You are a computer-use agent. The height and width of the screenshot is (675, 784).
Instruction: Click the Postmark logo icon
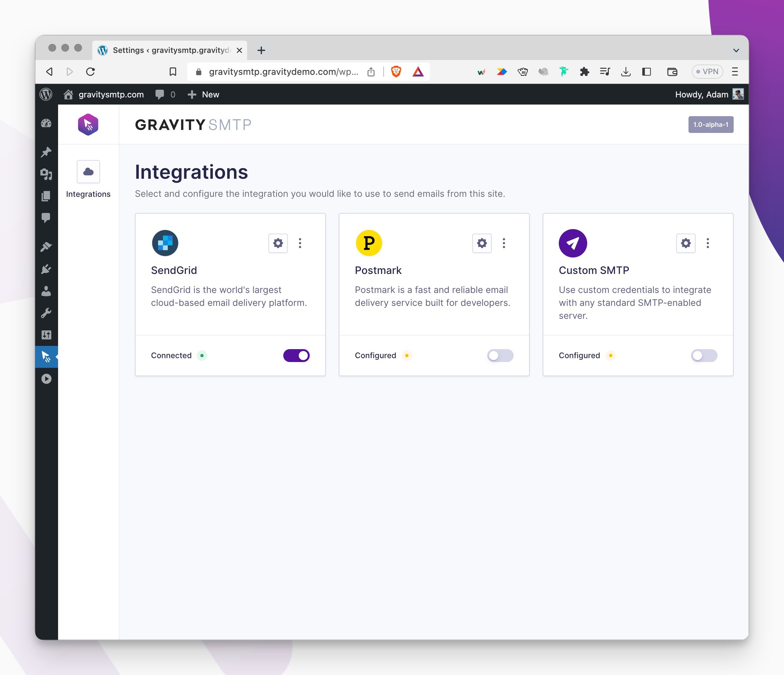[369, 243]
